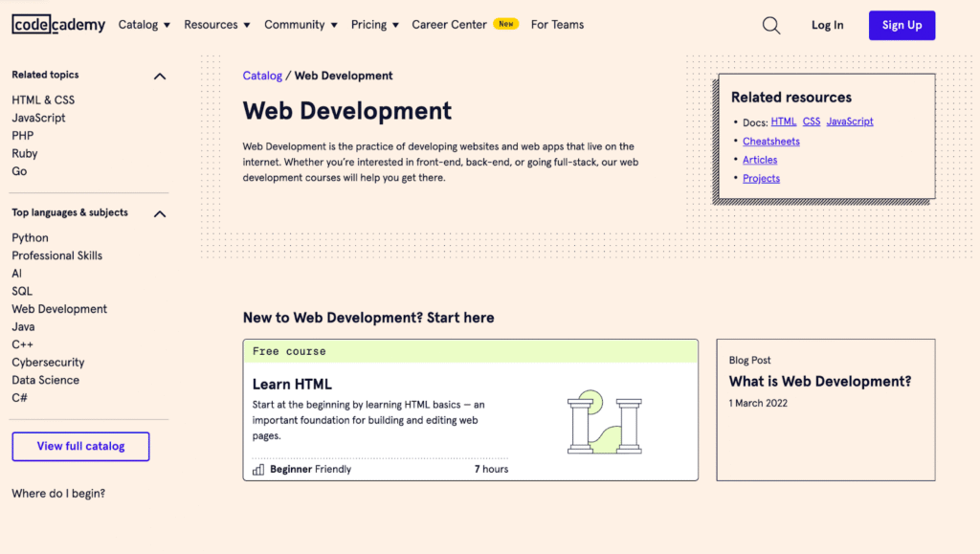The image size is (980, 554).
Task: Select Data Science subject
Action: (46, 381)
